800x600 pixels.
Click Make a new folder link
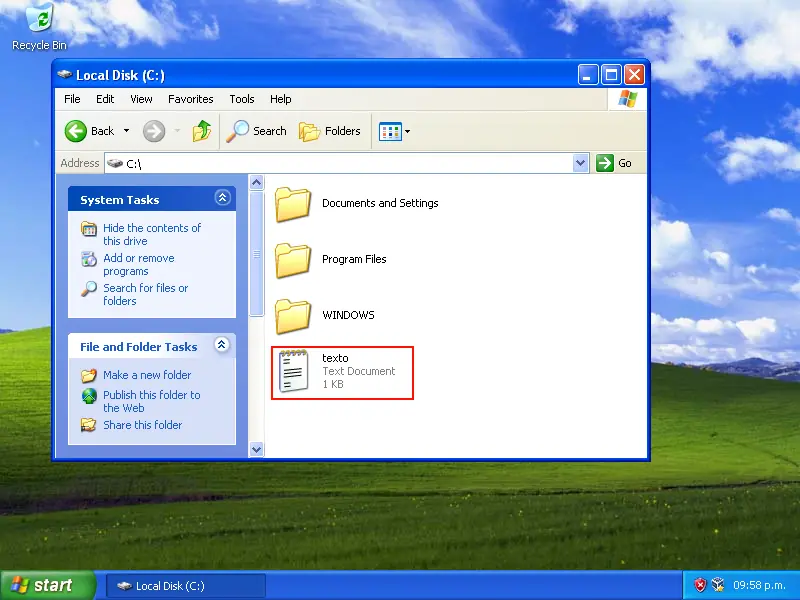tap(147, 375)
